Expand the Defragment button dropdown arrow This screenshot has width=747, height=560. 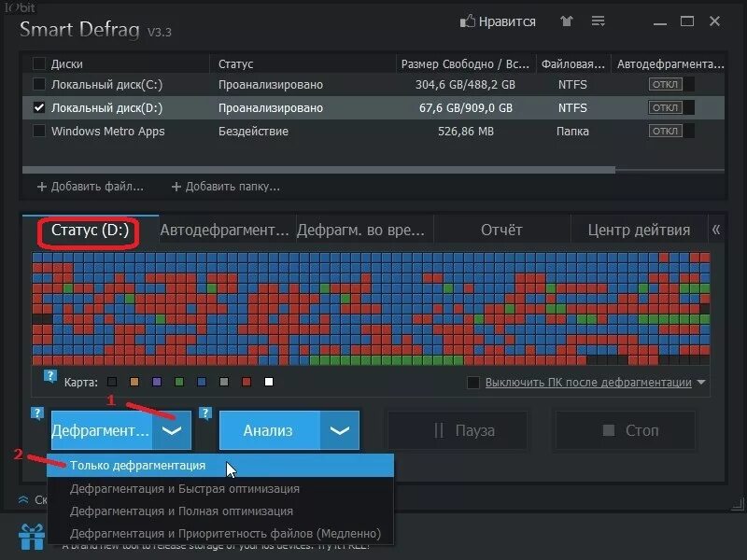tap(172, 430)
